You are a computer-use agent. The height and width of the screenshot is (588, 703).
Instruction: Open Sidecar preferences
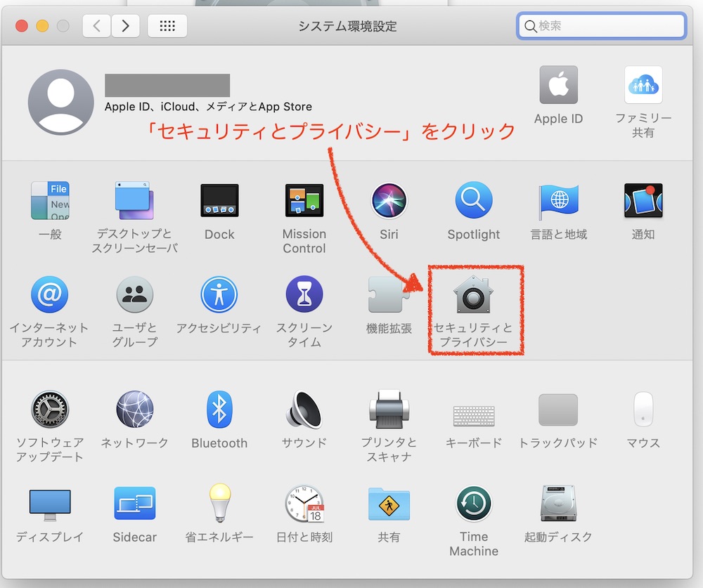[134, 503]
